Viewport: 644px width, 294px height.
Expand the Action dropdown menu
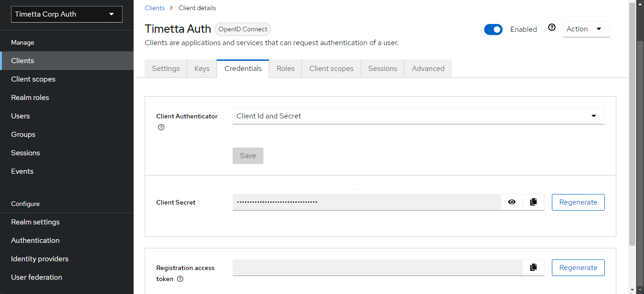pyautogui.click(x=586, y=29)
